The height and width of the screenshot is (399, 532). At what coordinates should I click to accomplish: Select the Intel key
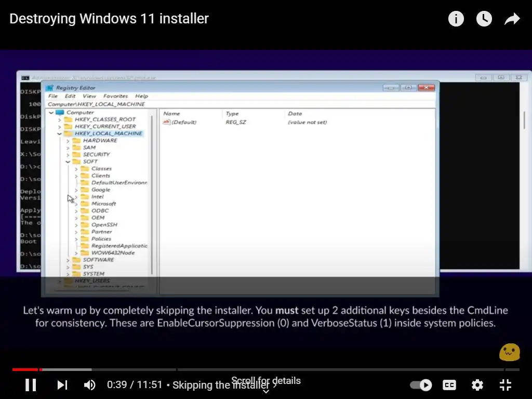97,197
